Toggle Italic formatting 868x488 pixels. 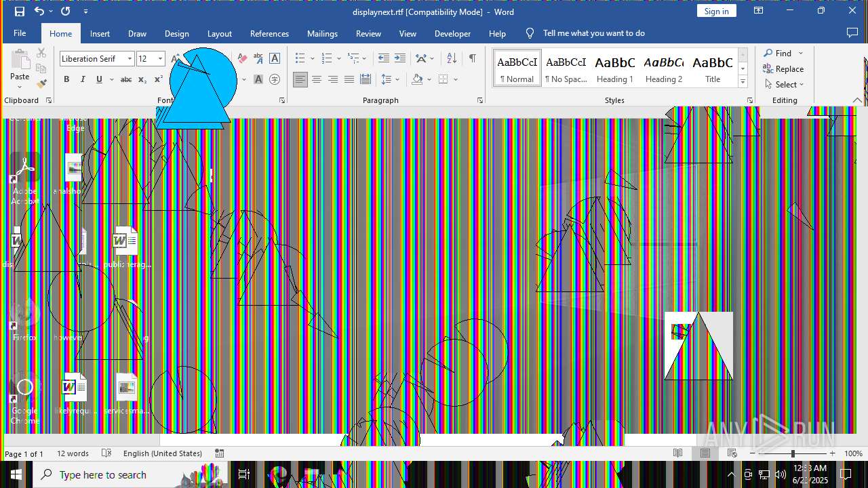(x=83, y=79)
